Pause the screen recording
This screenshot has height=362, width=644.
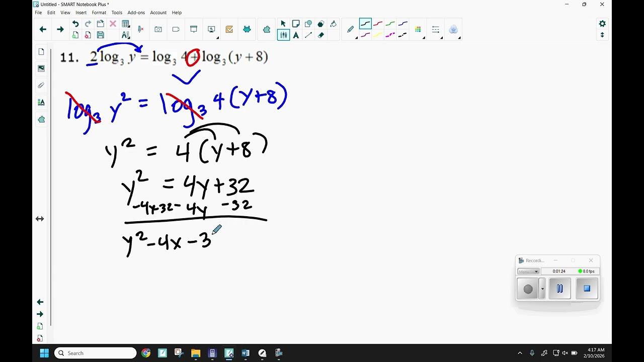pos(559,289)
